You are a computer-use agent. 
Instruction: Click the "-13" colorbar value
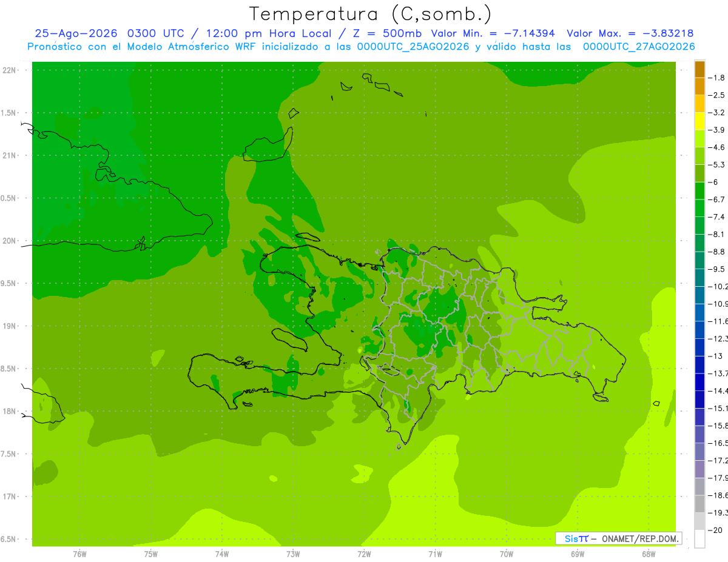pos(715,356)
